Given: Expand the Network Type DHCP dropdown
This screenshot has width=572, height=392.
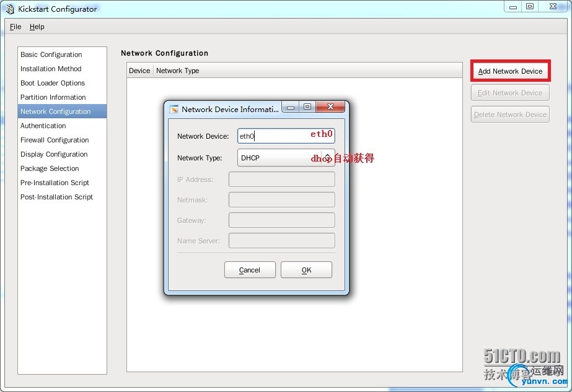Looking at the screenshot, I should pyautogui.click(x=286, y=158).
